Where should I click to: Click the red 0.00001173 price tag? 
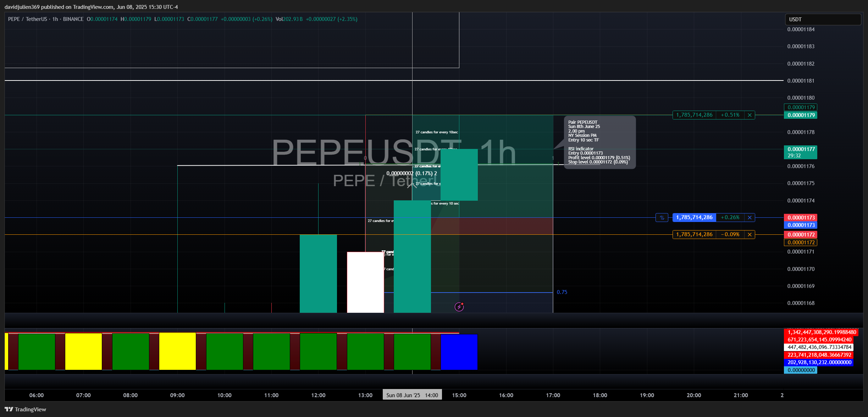(x=801, y=217)
